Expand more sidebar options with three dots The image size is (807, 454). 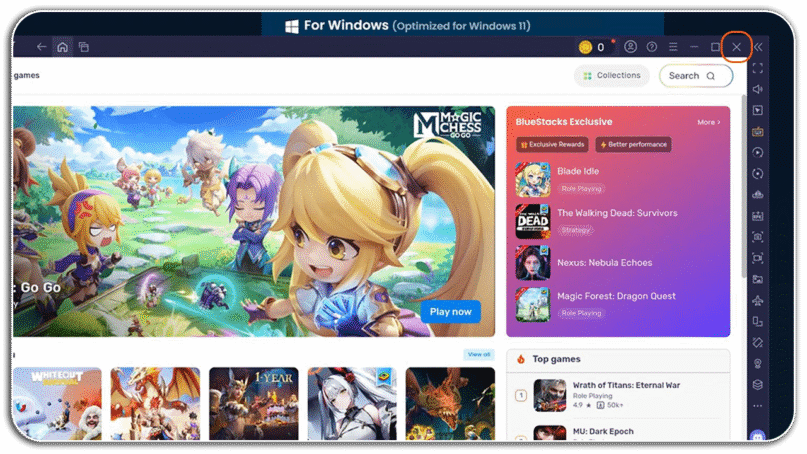758,406
